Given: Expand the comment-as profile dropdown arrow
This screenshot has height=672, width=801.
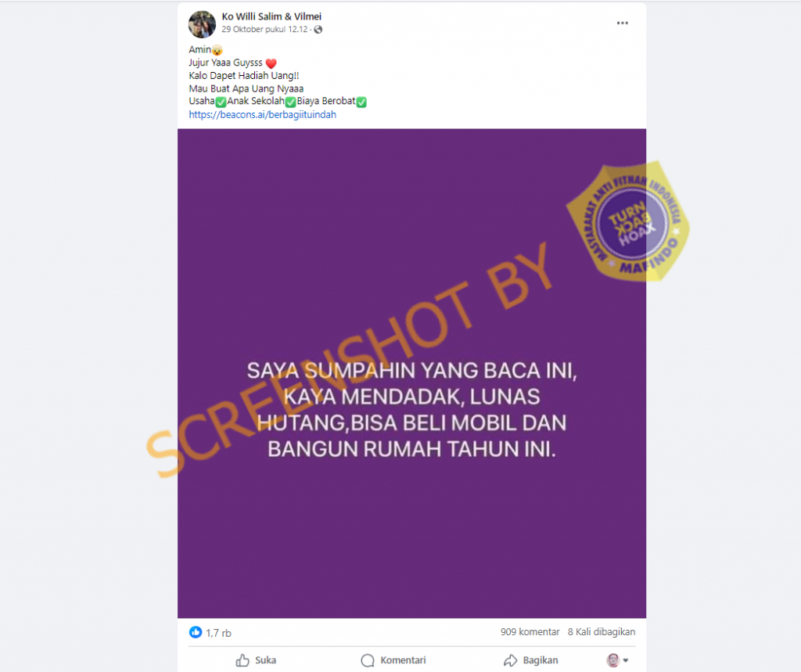Looking at the screenshot, I should click(x=626, y=660).
